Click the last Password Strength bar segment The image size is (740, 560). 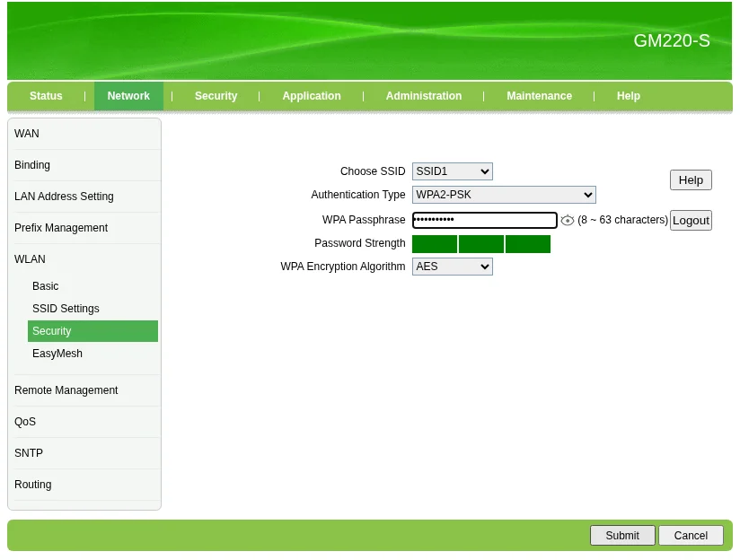click(528, 244)
